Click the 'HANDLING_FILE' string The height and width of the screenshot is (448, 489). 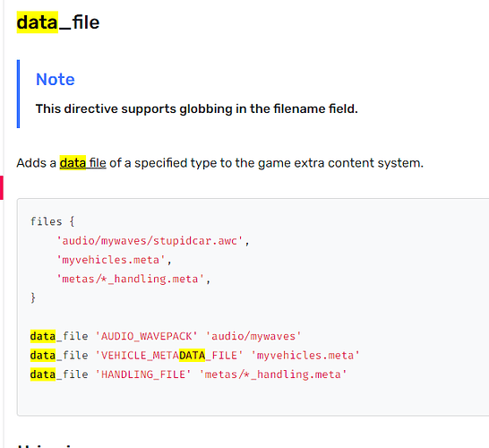point(143,375)
